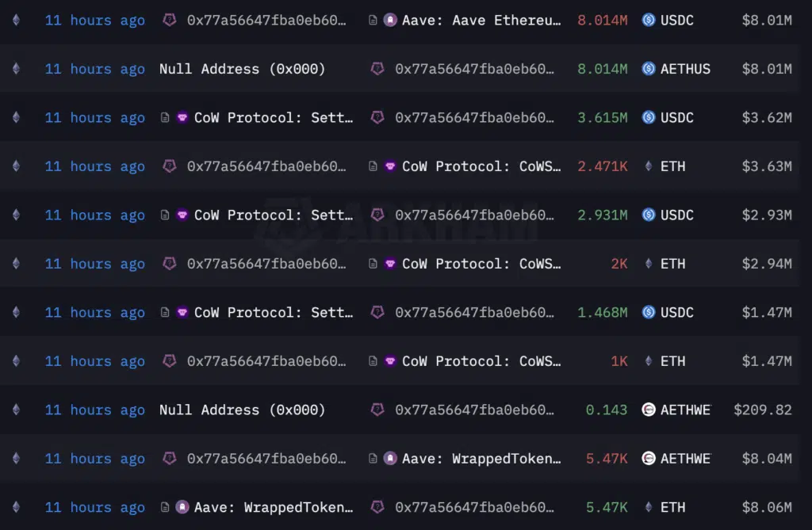Click the AETHWE token icon in the 0.143 row
The width and height of the screenshot is (812, 530).
pyautogui.click(x=649, y=410)
